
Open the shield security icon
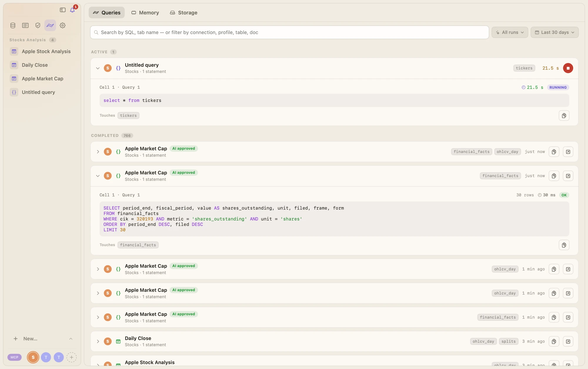38,25
